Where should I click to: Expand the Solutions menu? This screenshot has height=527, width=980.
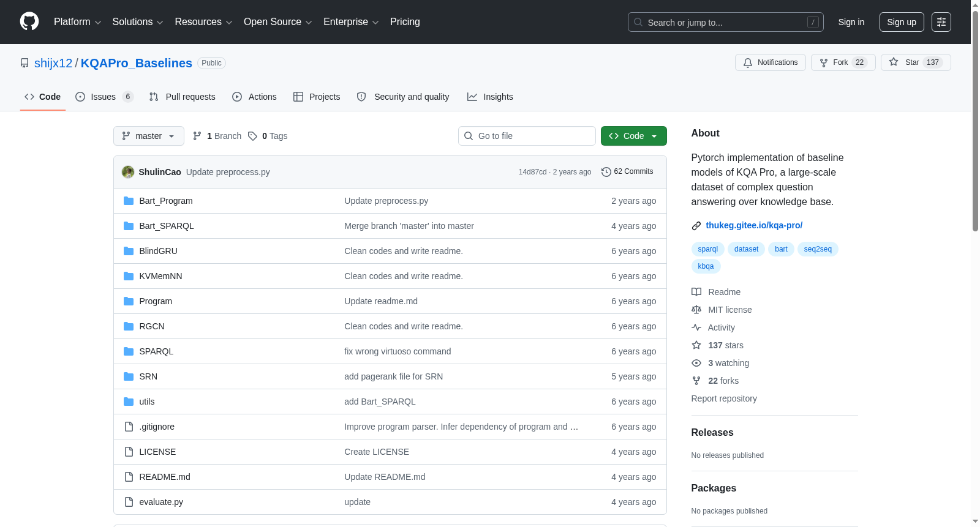click(x=138, y=22)
